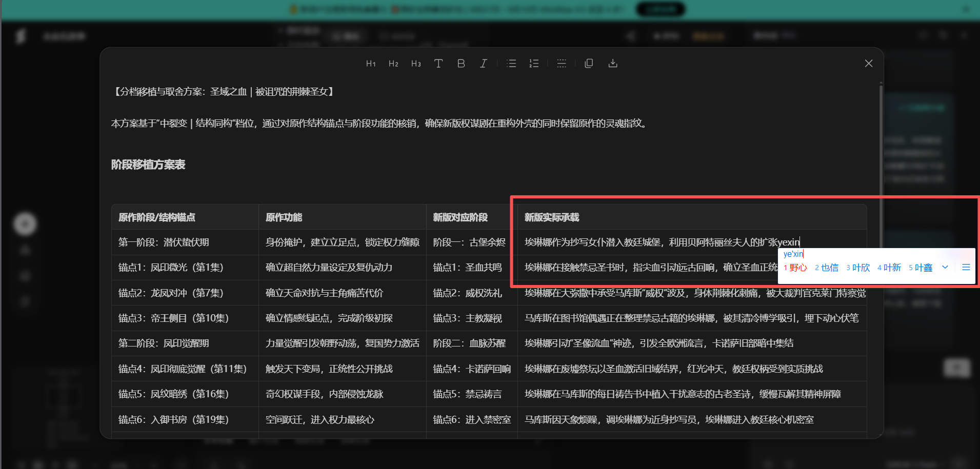Image resolution: width=980 pixels, height=469 pixels.
Task: Insert a numbered list
Action: tap(534, 64)
